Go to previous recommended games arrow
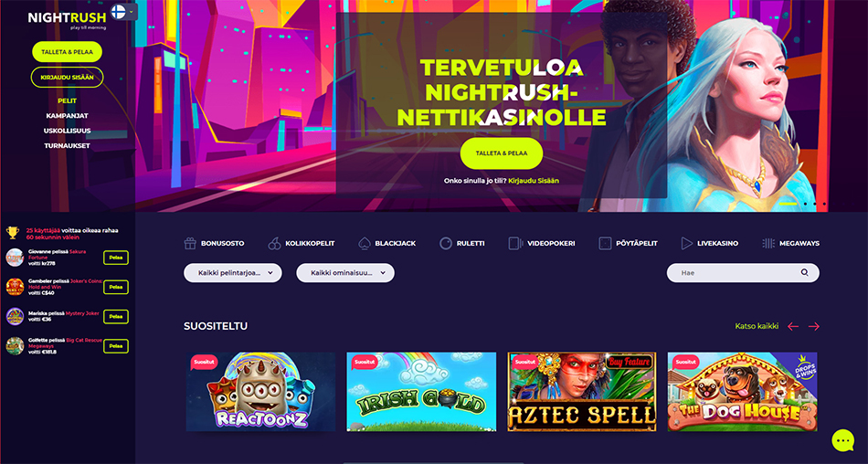The image size is (868, 464). [x=793, y=327]
